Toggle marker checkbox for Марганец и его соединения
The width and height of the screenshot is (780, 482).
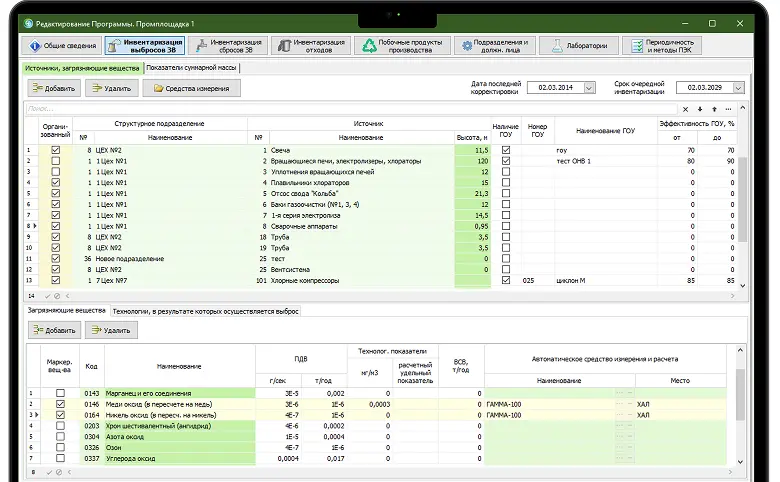pos(59,393)
